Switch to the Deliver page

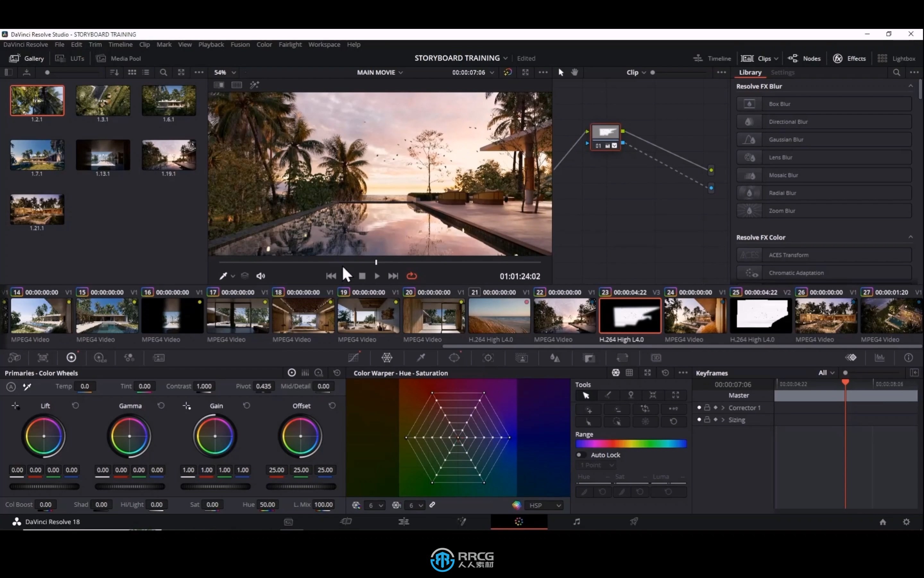pyautogui.click(x=634, y=521)
